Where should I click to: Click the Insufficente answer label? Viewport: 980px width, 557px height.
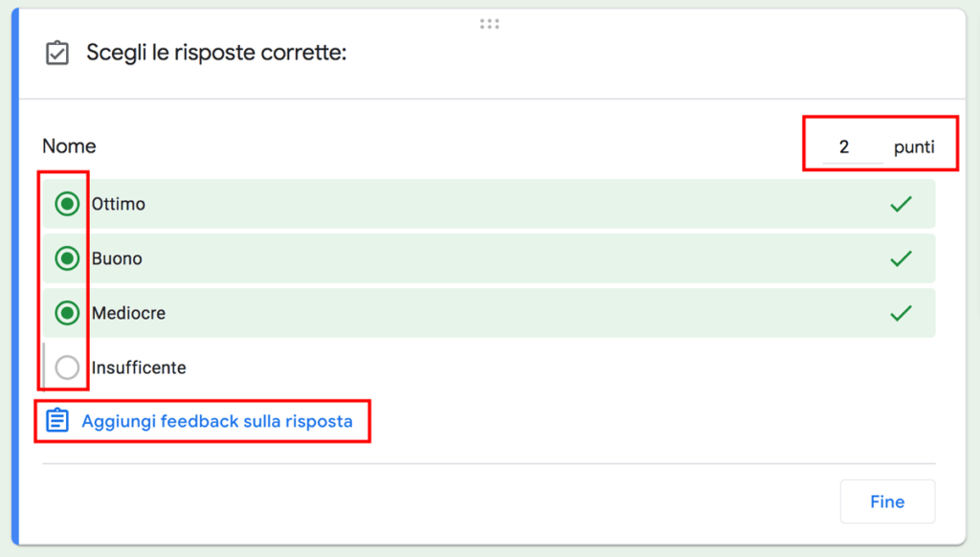[x=137, y=367]
